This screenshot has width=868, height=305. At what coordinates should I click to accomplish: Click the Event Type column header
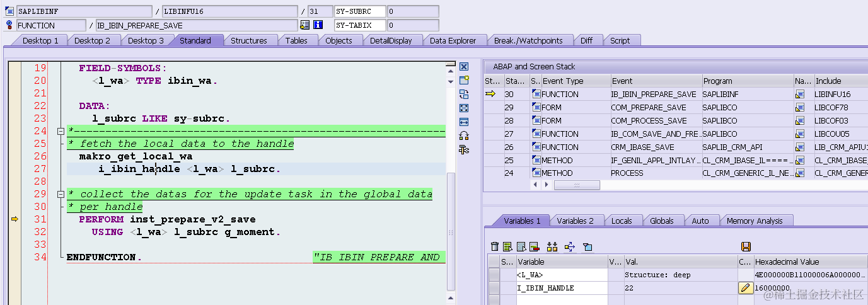[x=576, y=81]
